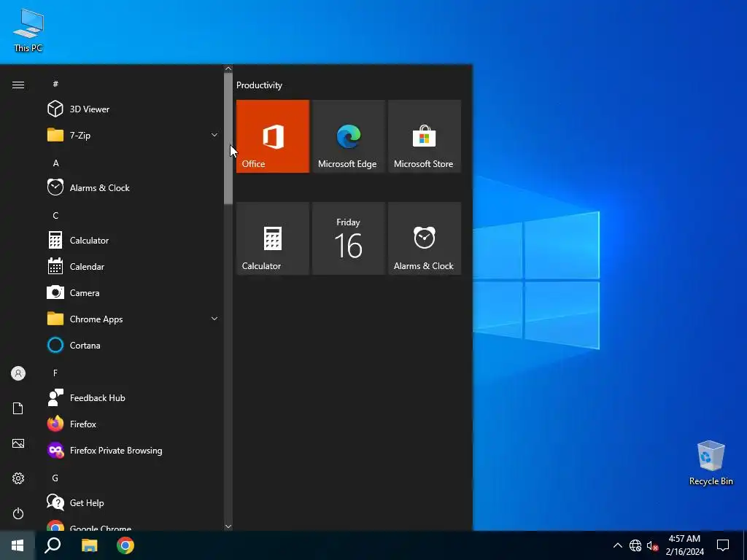Screen dimensions: 747x560
Task: Open Feedback Hub
Action: tap(131, 397)
